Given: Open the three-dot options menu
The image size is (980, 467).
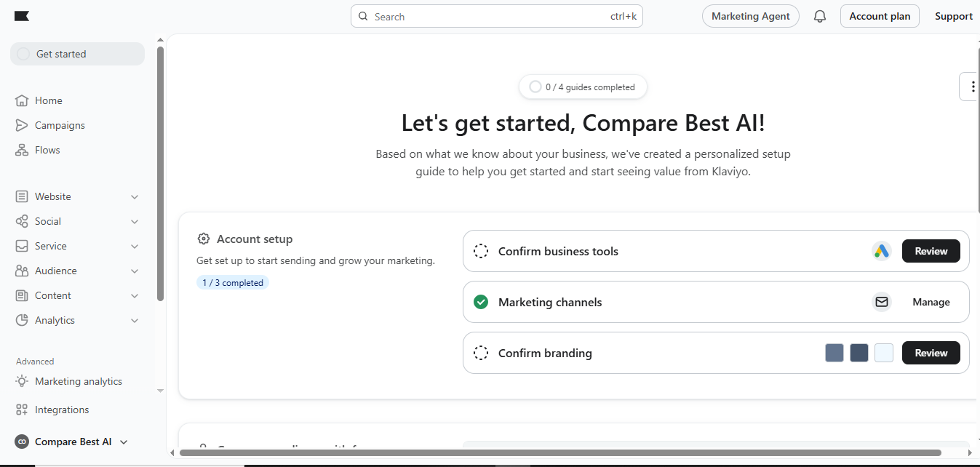Looking at the screenshot, I should point(972,87).
